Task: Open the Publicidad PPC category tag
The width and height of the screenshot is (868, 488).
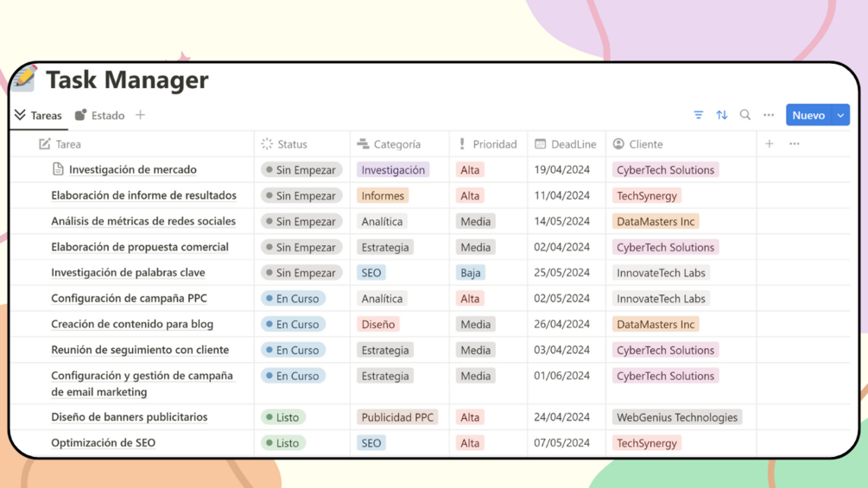Action: 397,417
